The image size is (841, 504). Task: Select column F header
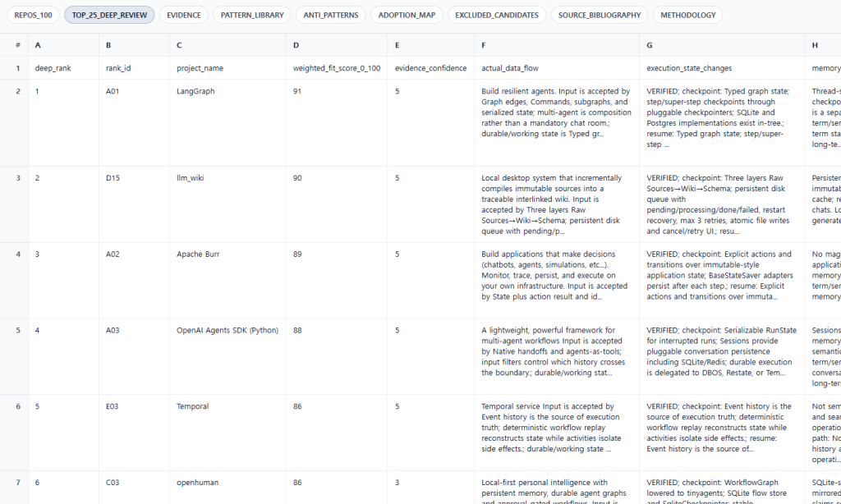(x=557, y=45)
